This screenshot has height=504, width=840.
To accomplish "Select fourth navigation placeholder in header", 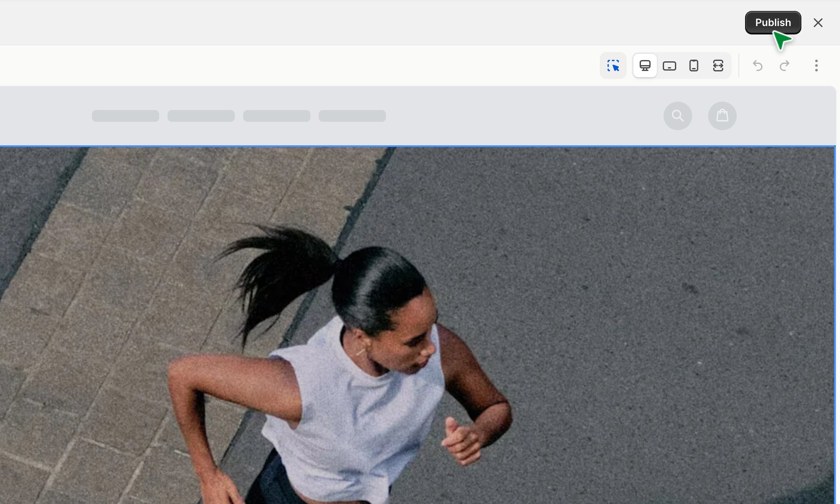I will pyautogui.click(x=352, y=116).
